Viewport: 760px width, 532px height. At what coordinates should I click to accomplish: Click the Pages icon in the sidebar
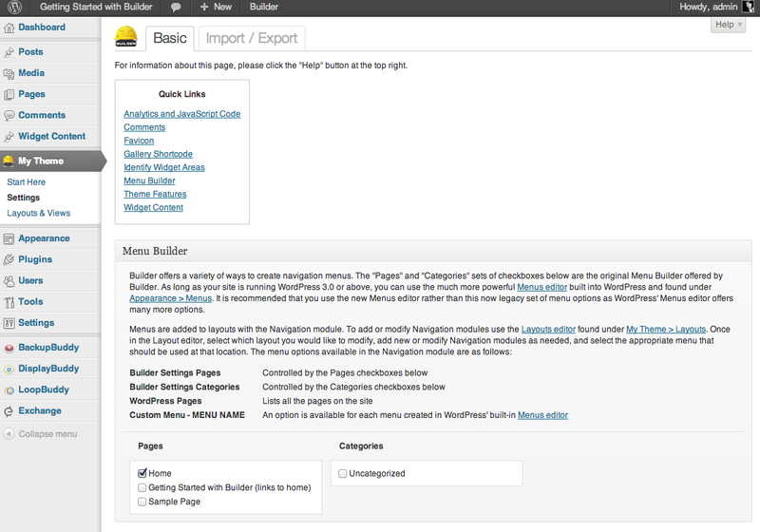pos(9,94)
